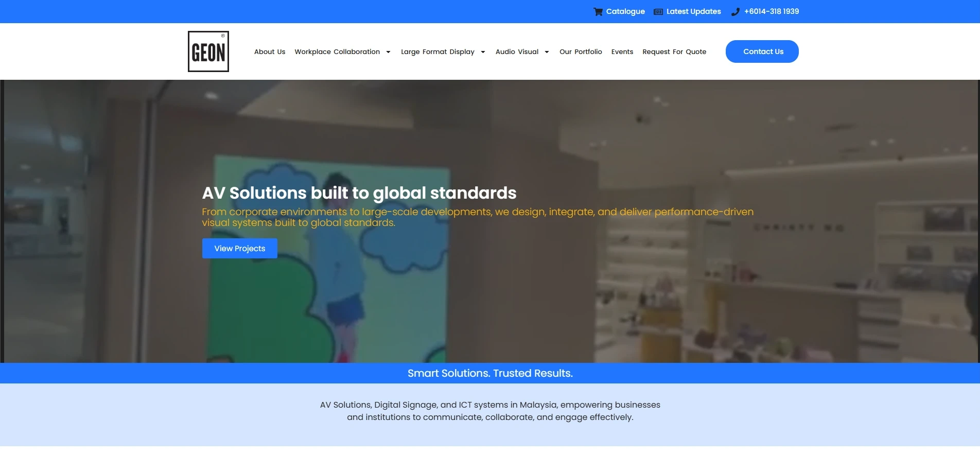Image resolution: width=980 pixels, height=473 pixels.
Task: Call the phone number +6014-318 1939
Action: 772,11
